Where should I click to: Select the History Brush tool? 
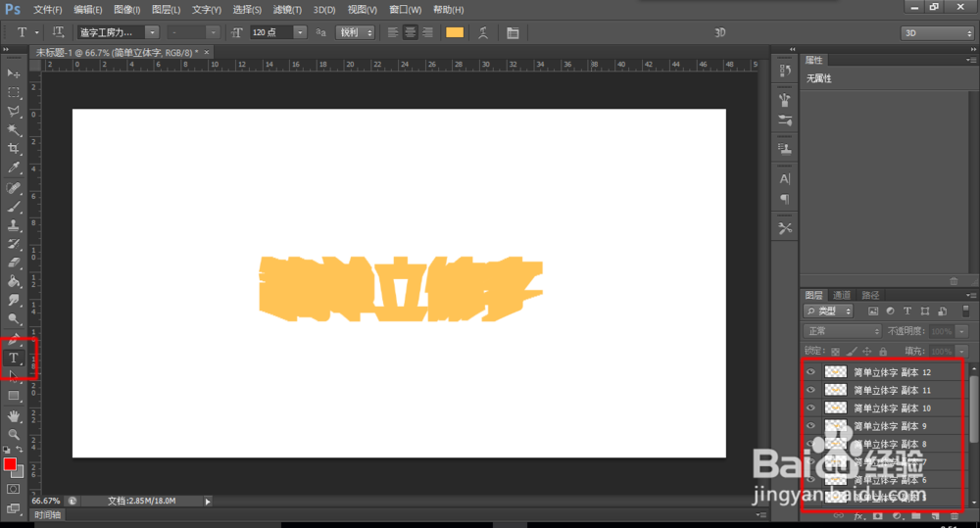pos(13,244)
